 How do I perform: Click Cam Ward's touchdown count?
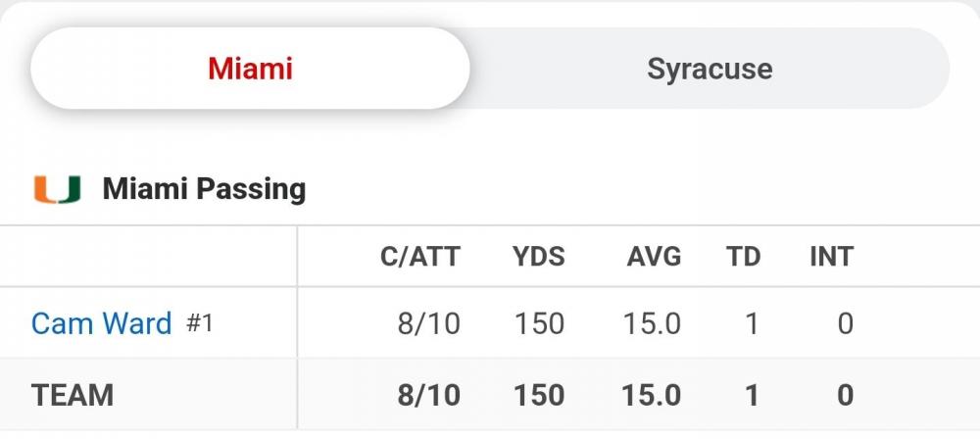pyautogui.click(x=752, y=323)
